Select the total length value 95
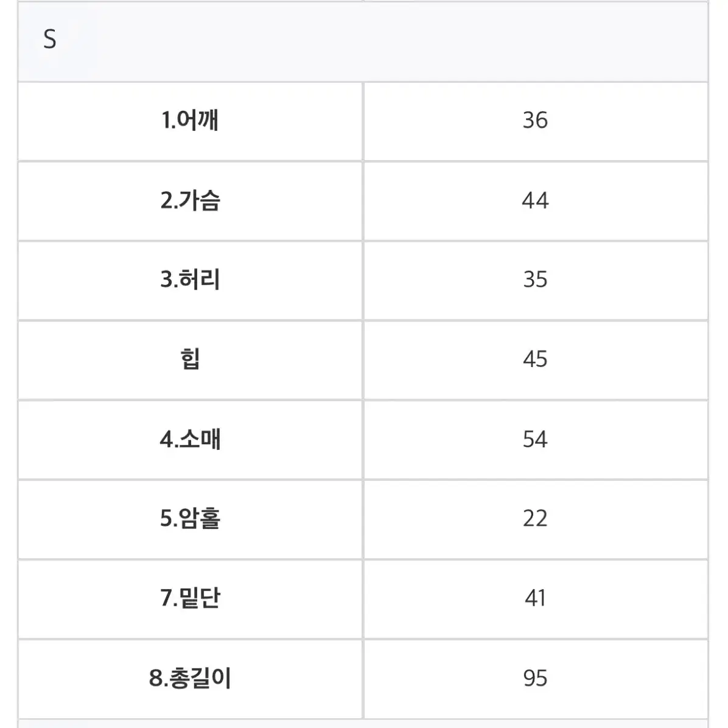Viewport: 728px width, 728px height. tap(536, 679)
